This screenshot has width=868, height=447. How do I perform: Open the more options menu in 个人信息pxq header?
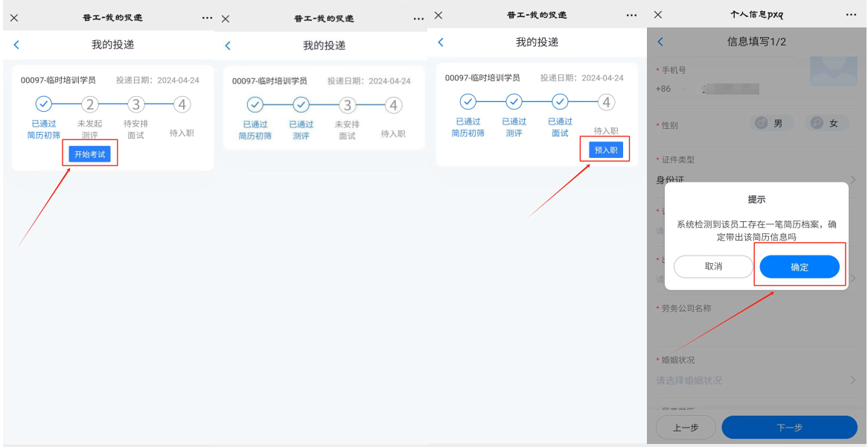(851, 15)
